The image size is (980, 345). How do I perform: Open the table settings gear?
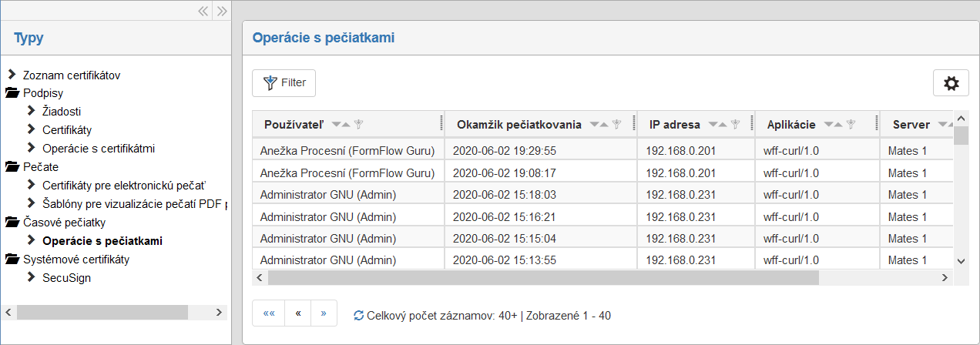point(951,83)
